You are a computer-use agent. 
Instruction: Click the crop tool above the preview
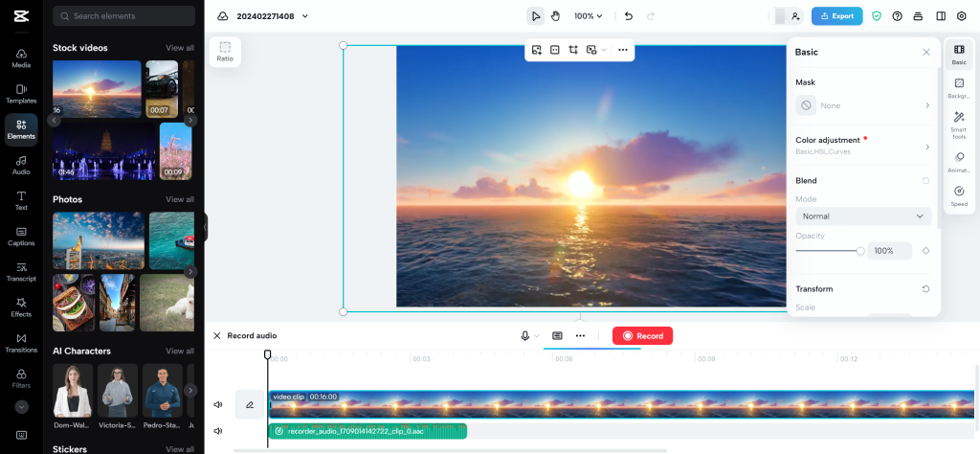[x=573, y=50]
